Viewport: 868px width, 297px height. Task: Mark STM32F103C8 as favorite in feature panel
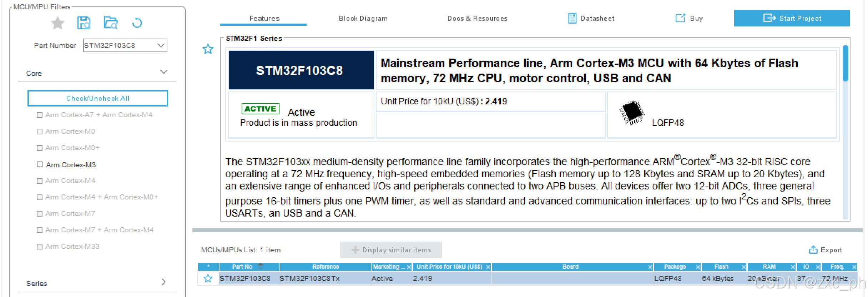coord(208,49)
